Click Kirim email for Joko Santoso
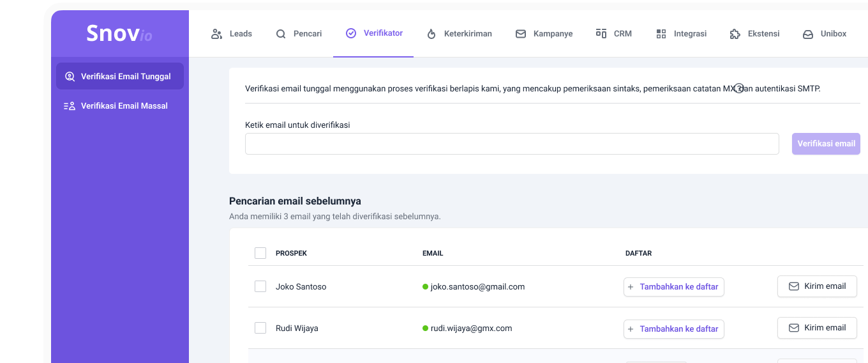Screen dimensions: 868x363 pyautogui.click(x=817, y=286)
